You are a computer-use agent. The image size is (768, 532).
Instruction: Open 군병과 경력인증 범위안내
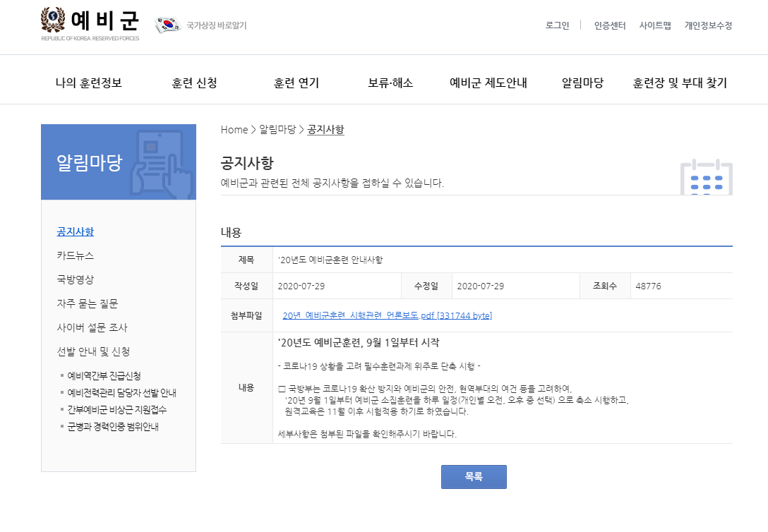(x=113, y=427)
